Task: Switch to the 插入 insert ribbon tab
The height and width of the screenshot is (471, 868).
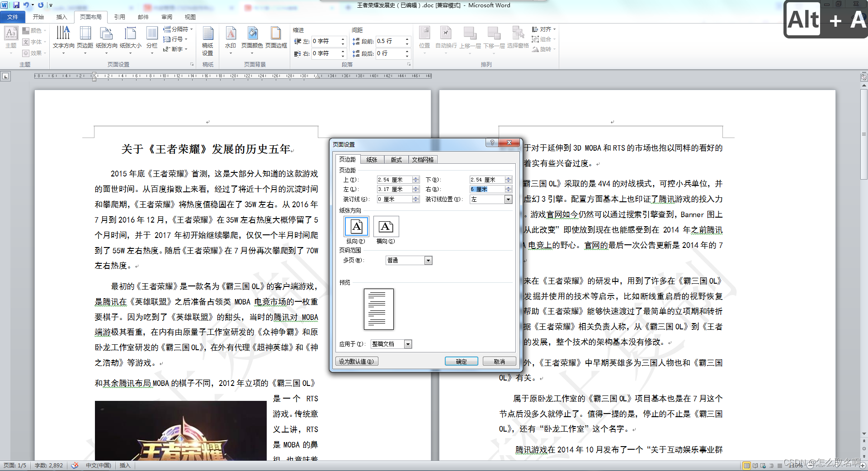Action: [x=61, y=17]
